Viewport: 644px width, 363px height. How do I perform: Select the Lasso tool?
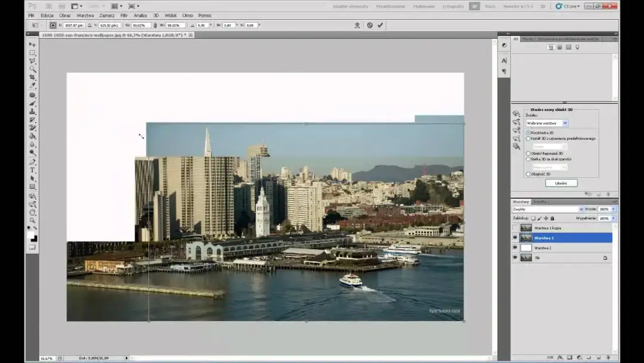pos(32,61)
